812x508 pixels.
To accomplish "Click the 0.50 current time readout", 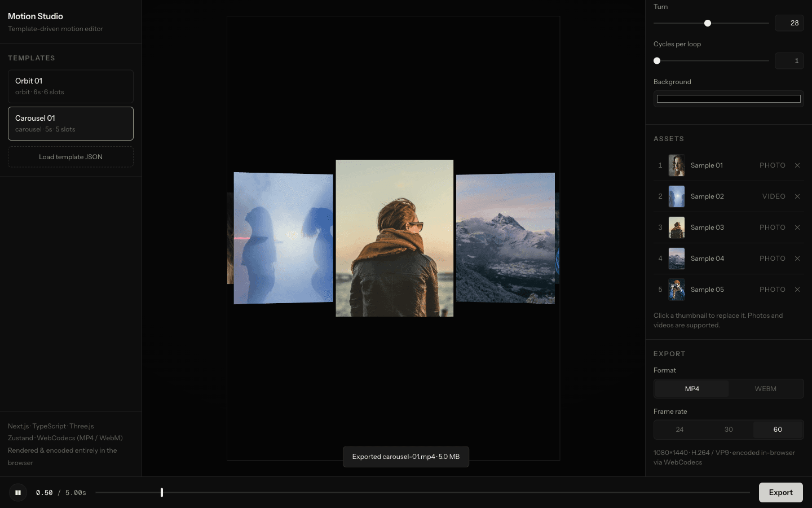I will pos(45,493).
